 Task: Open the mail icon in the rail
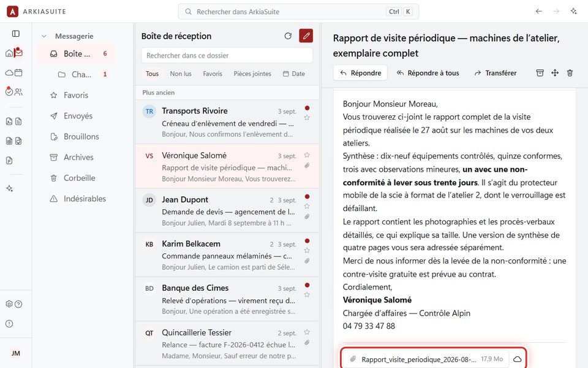tap(18, 52)
